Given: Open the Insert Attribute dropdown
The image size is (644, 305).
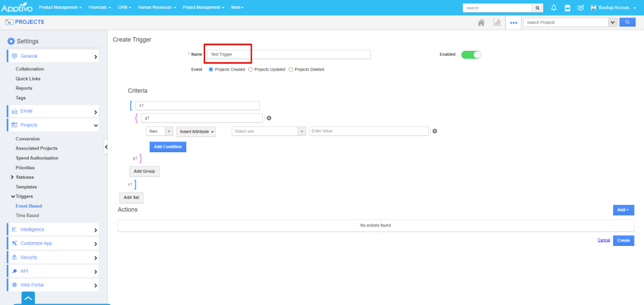Looking at the screenshot, I should [x=197, y=131].
